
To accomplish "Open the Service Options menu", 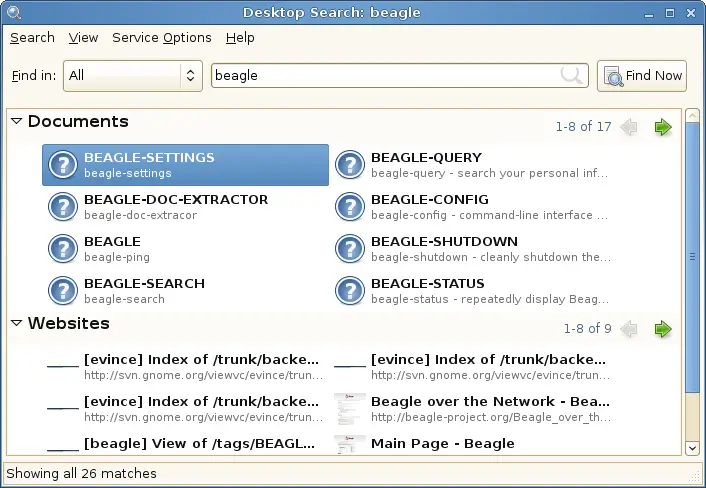I will [161, 37].
